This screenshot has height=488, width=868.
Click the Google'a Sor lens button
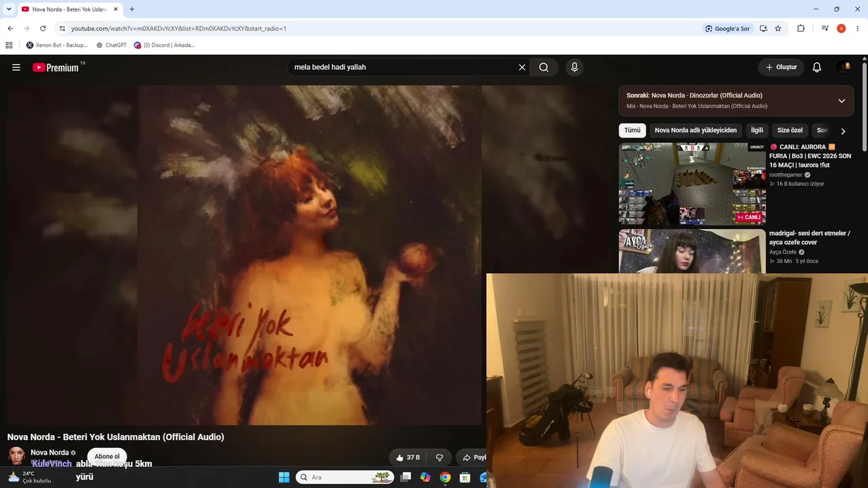728,28
